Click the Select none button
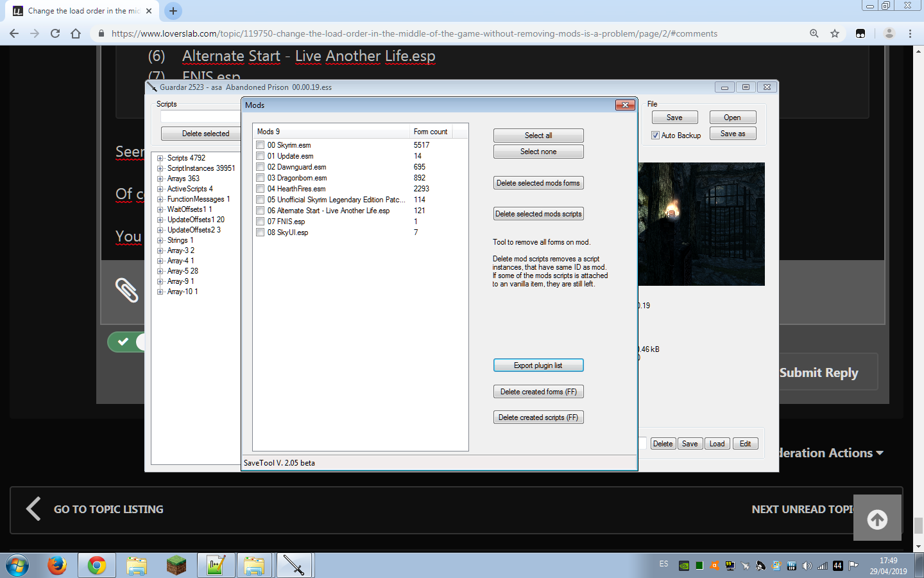924x578 pixels. [x=538, y=152]
